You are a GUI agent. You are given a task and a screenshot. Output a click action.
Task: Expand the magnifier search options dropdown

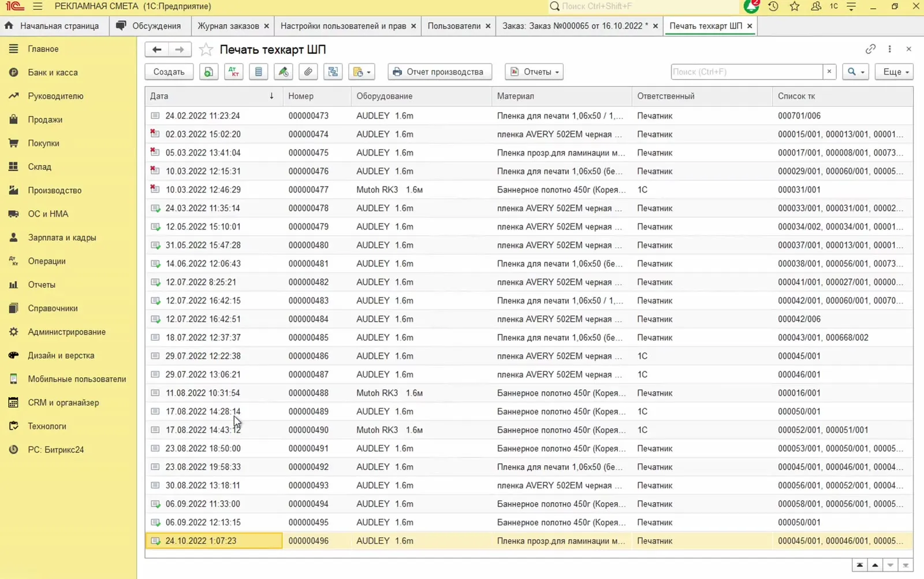855,72
